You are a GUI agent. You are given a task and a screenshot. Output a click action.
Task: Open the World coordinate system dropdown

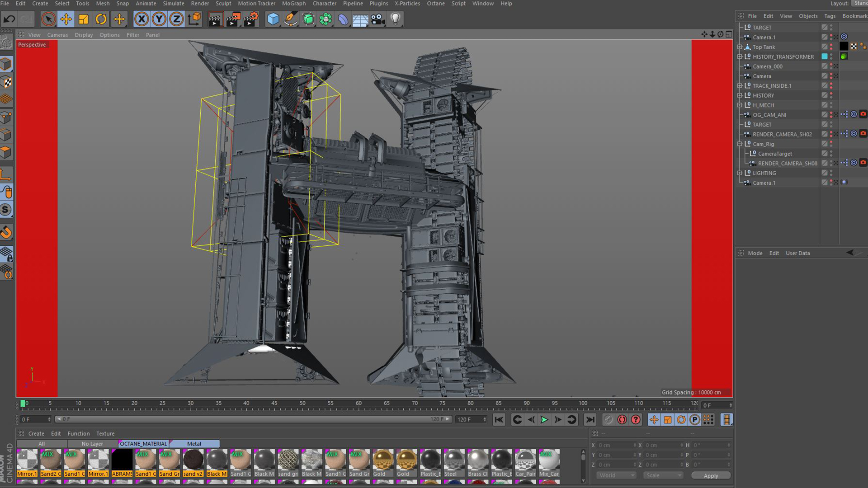(x=616, y=475)
